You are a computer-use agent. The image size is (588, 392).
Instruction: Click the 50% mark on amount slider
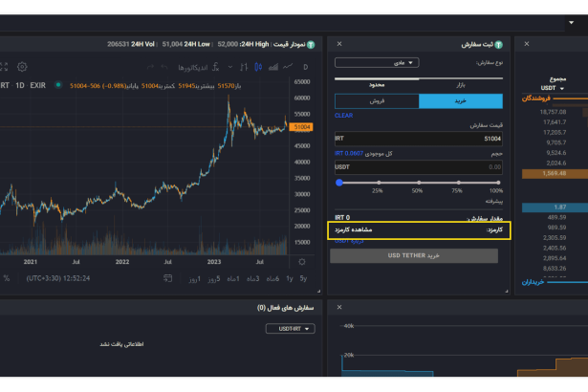click(418, 183)
